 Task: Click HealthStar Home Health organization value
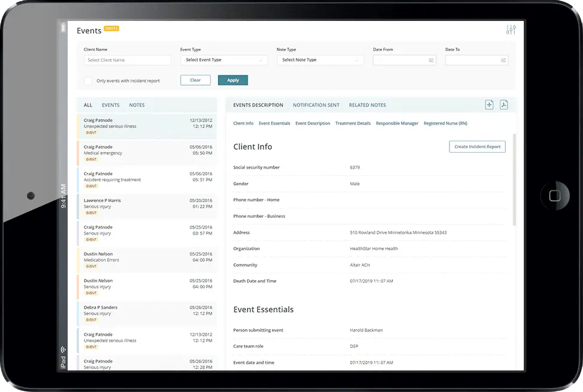(374, 249)
